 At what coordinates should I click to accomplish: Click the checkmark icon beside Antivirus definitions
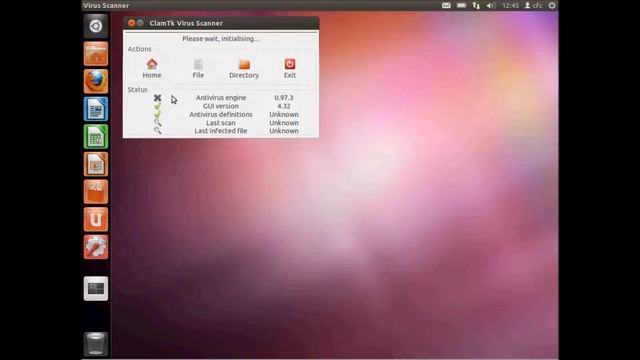tap(158, 114)
